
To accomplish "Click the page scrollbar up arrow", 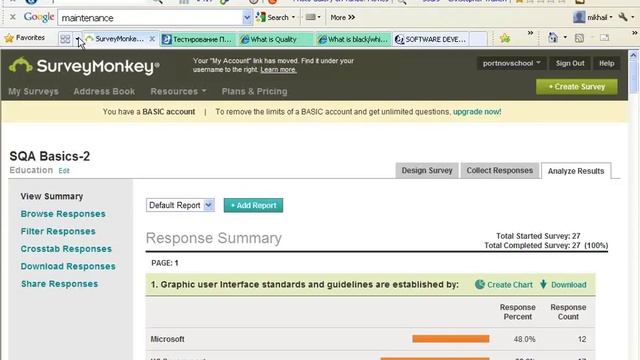I will point(633,55).
